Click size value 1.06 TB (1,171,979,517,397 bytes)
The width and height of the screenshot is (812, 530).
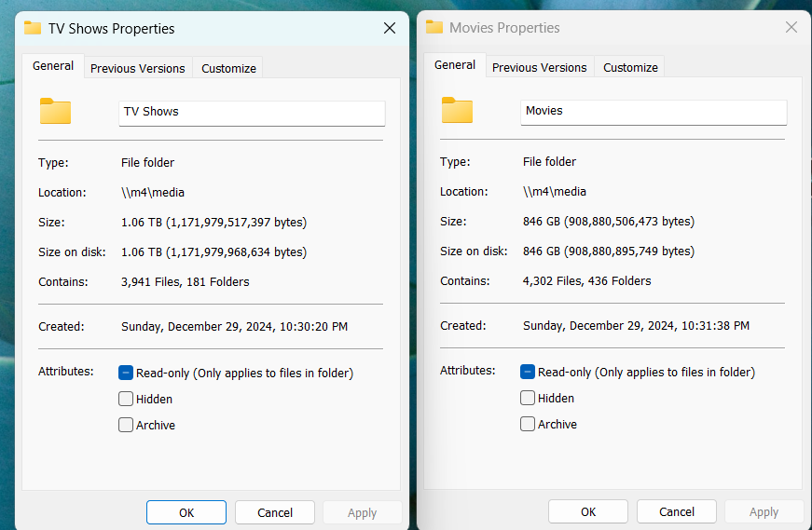tap(213, 222)
